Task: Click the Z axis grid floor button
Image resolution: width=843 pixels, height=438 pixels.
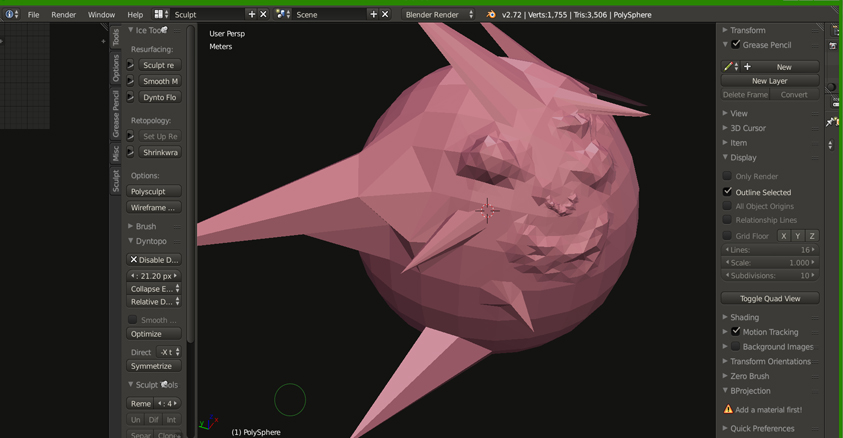Action: (812, 236)
